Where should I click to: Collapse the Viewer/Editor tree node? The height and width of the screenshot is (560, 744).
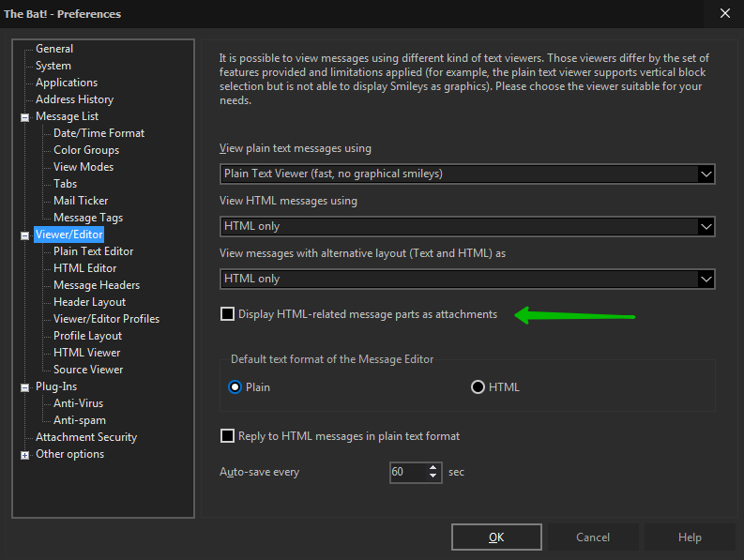pyautogui.click(x=24, y=235)
